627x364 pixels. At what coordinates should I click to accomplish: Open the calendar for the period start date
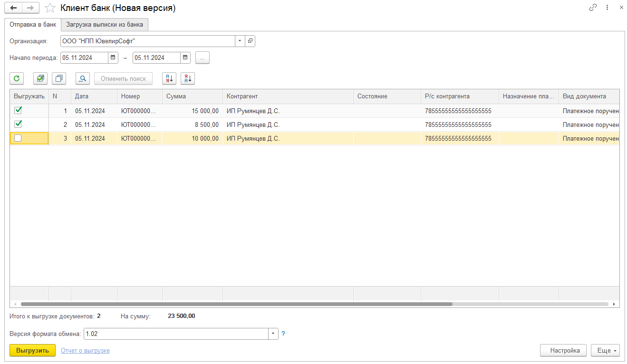pos(113,57)
